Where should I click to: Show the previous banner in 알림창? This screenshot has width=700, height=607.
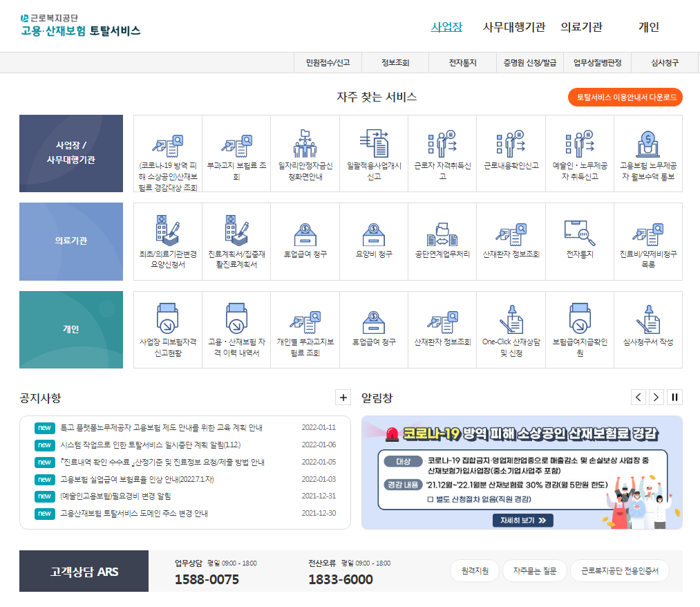(638, 397)
